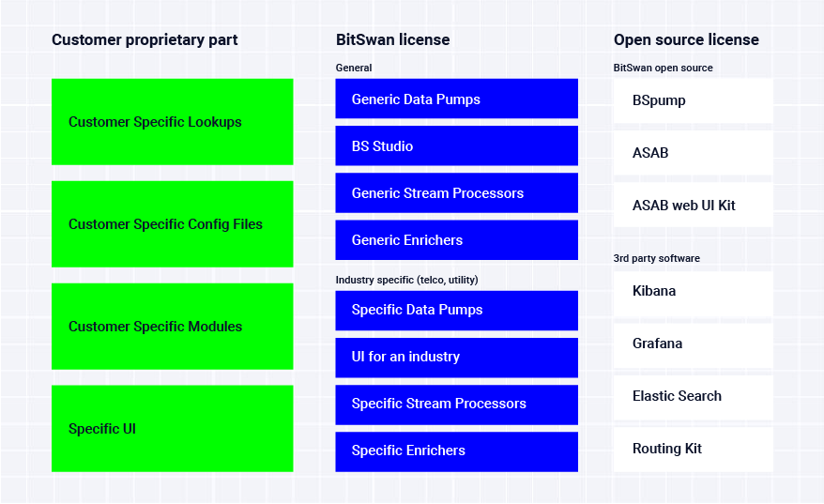
Task: Open the Kibana card
Action: (x=694, y=293)
